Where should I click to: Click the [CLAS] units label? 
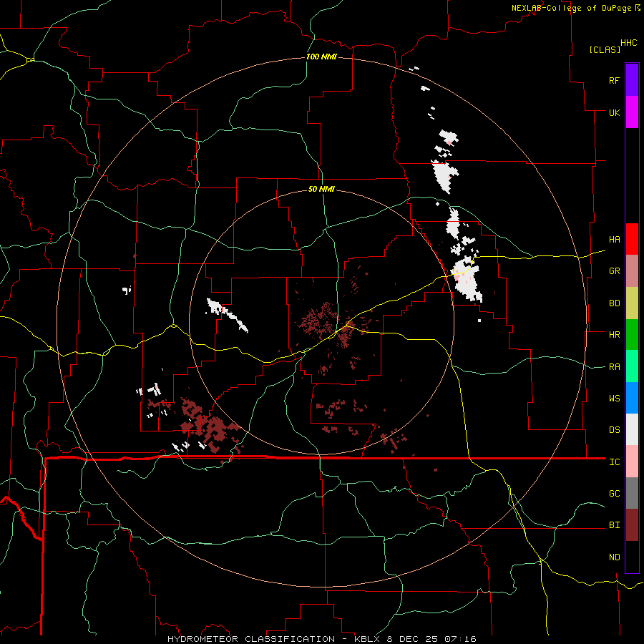[x=605, y=49]
